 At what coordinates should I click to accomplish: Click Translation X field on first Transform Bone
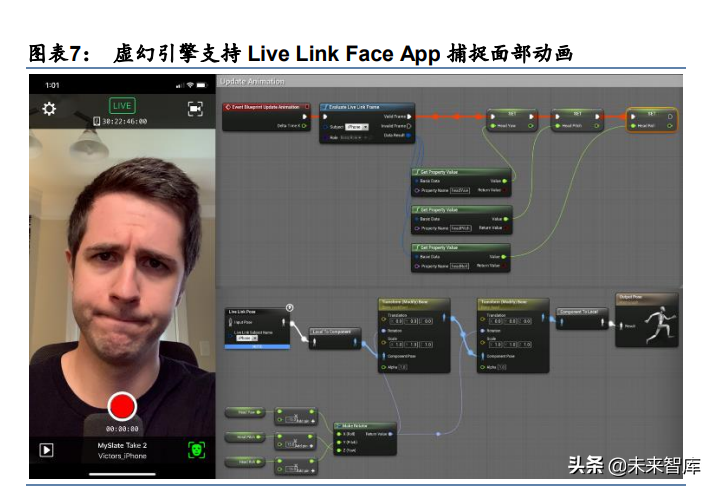(396, 321)
